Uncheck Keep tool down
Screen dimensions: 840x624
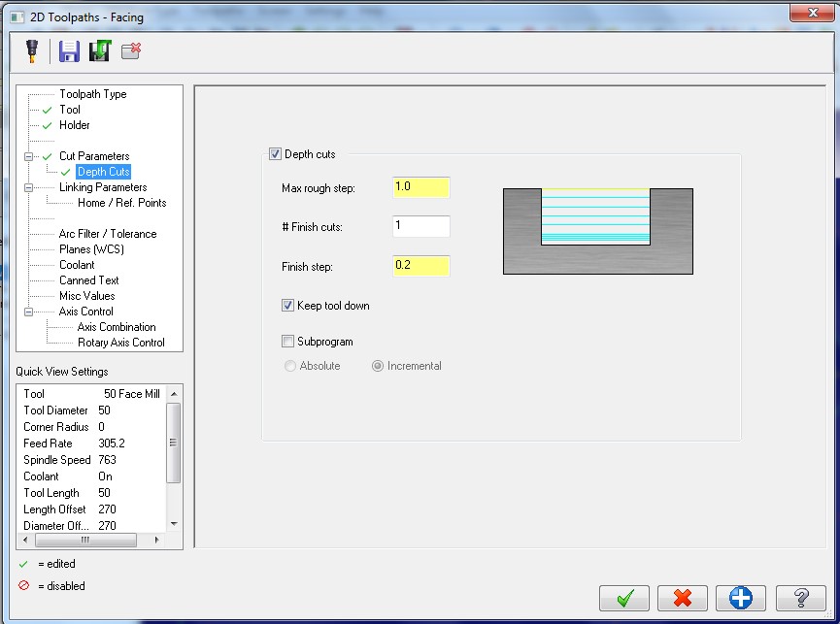point(287,306)
